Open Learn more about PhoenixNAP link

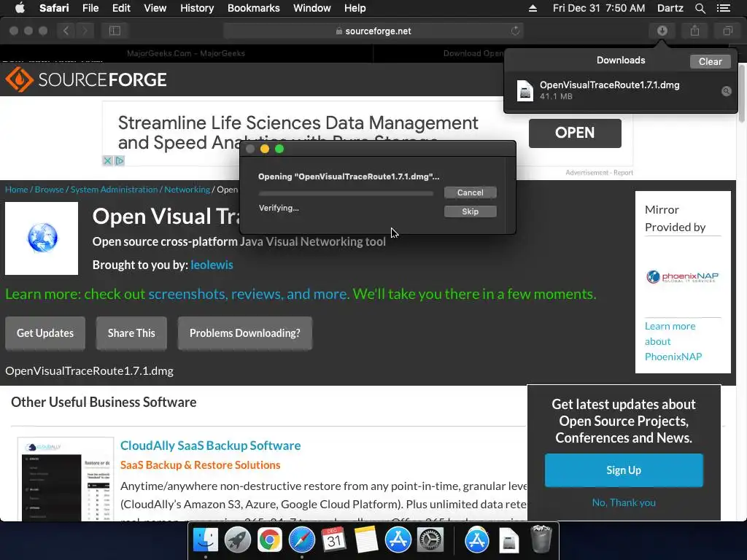pyautogui.click(x=673, y=341)
